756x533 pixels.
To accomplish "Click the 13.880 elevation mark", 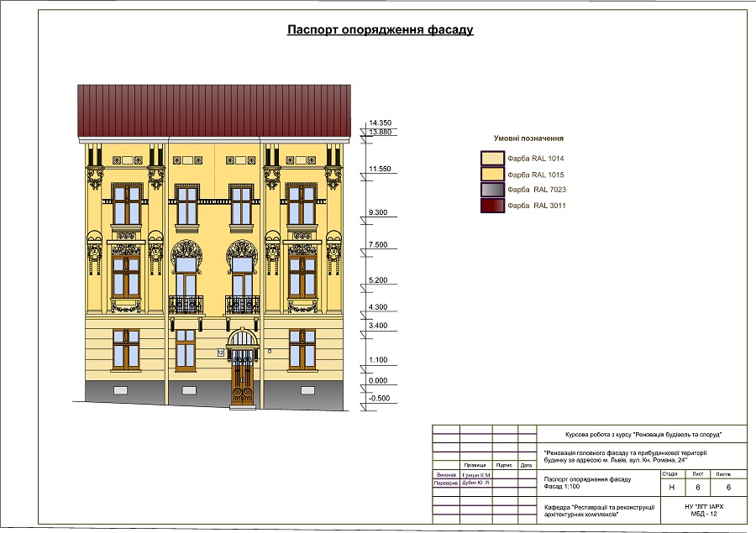I will coord(381,132).
